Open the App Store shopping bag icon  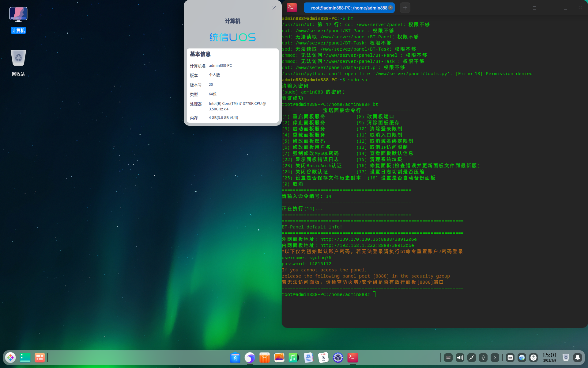tap(265, 358)
